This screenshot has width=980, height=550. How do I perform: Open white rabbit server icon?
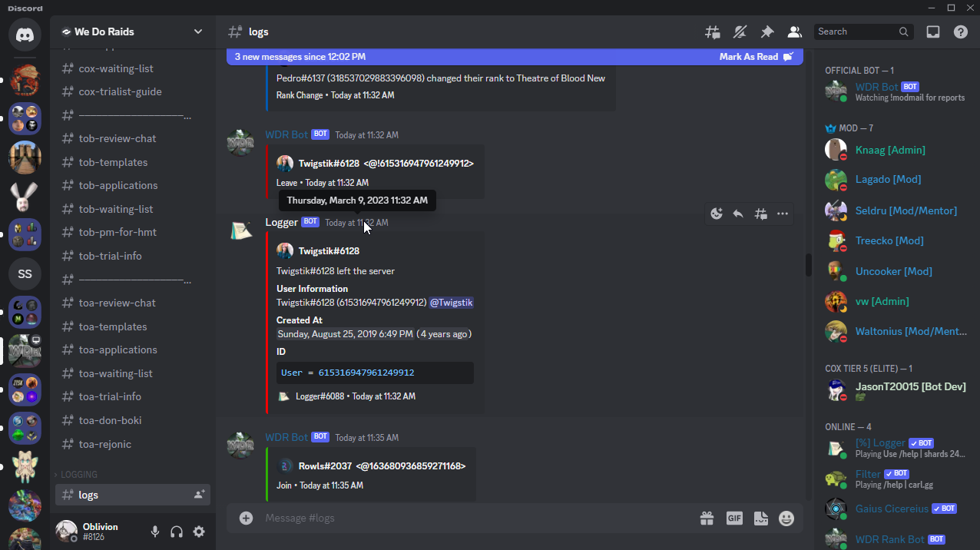click(x=25, y=197)
